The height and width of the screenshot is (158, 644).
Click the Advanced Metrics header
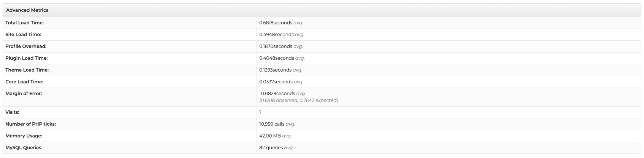point(27,10)
